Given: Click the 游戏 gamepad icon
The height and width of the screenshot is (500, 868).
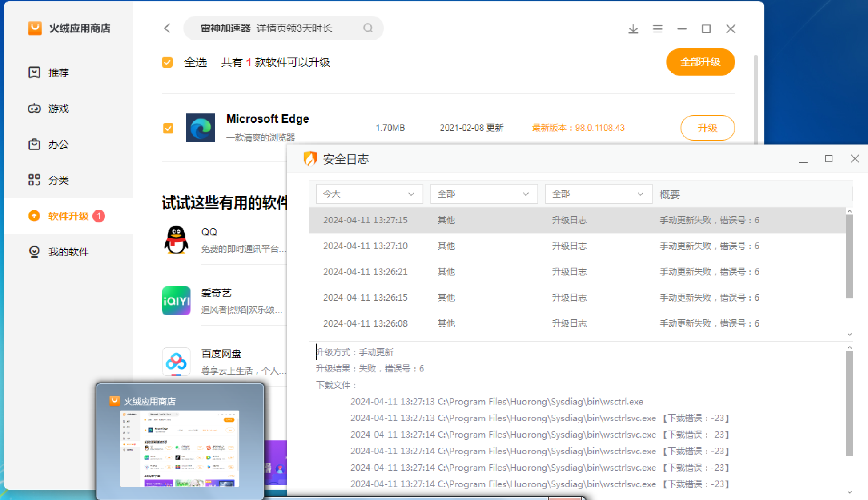Looking at the screenshot, I should (34, 108).
